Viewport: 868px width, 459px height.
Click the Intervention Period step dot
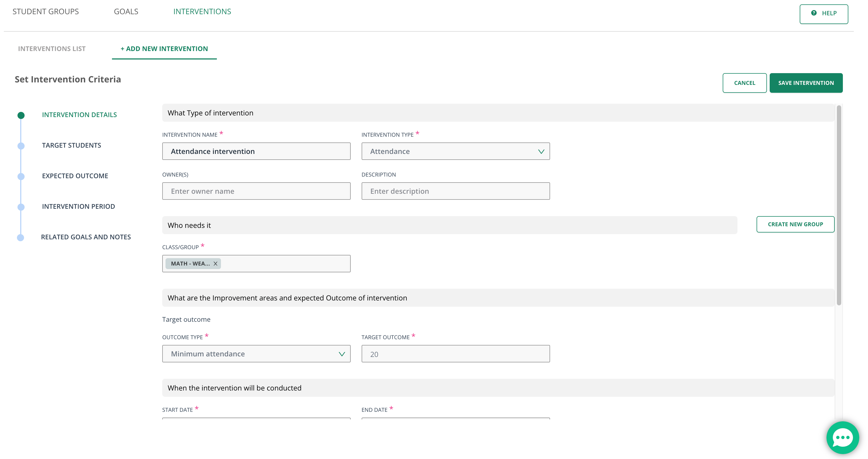pyautogui.click(x=21, y=207)
